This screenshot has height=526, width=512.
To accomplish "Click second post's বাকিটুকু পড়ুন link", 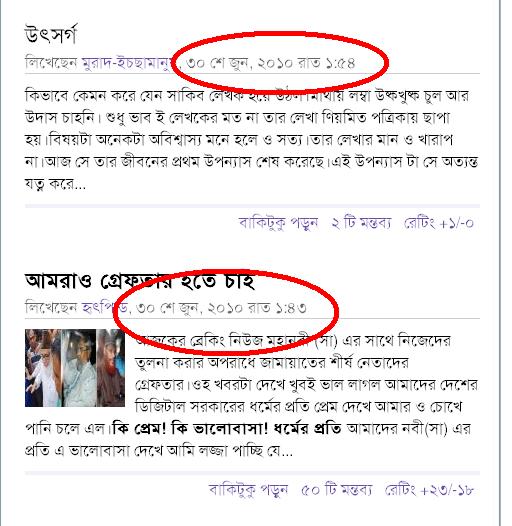I will coord(248,490).
